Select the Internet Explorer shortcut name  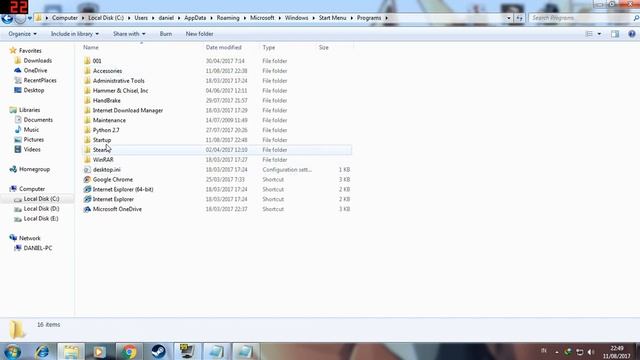(x=113, y=199)
